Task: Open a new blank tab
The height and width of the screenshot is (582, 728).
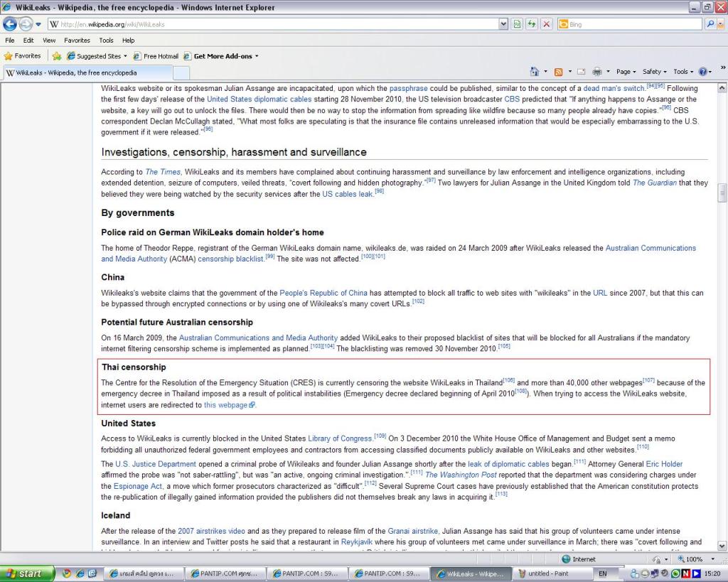Action: click(181, 73)
